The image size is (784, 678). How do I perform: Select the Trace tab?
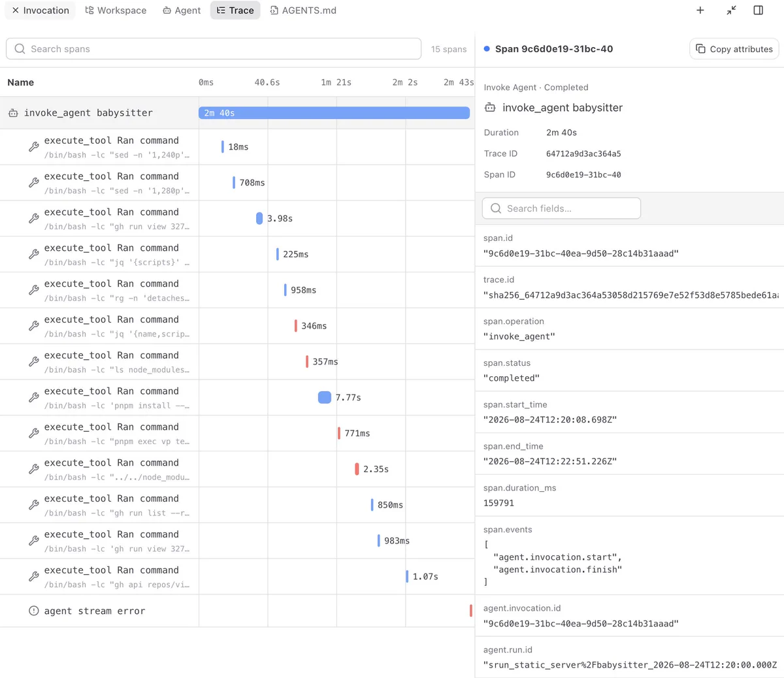click(x=235, y=10)
